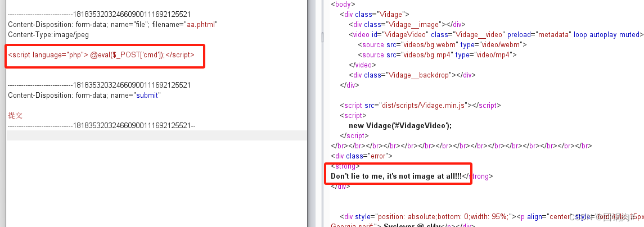Image resolution: width=644 pixels, height=227 pixels.
Task: Click the div class="Vidage" line
Action: point(374,15)
